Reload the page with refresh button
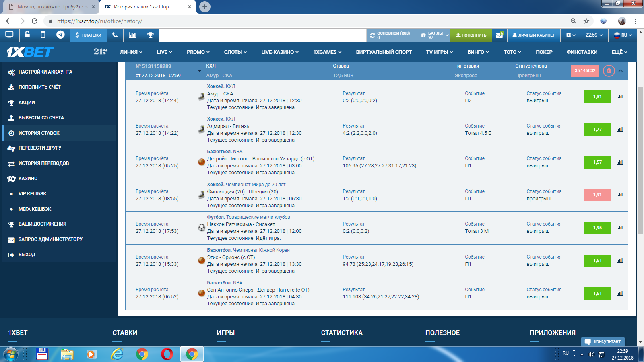This screenshot has width=644, height=362. [35, 21]
